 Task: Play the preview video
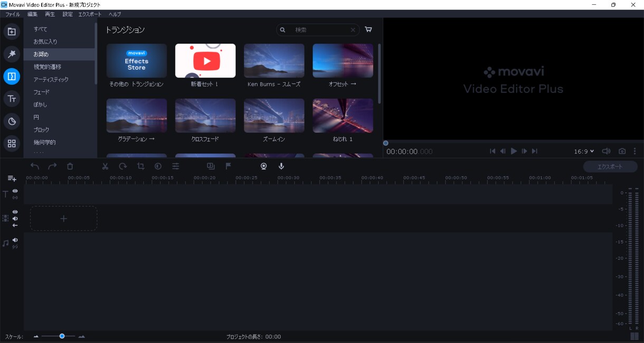click(514, 151)
